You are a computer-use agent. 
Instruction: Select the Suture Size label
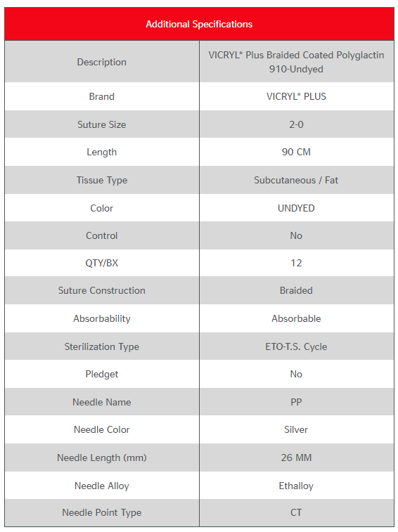101,124
